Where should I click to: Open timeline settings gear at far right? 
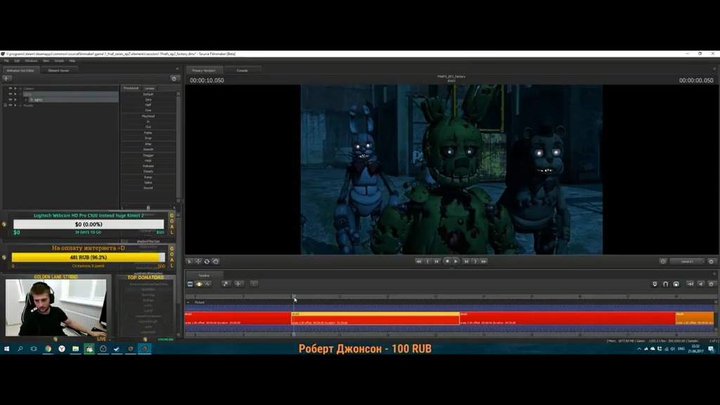click(x=711, y=284)
